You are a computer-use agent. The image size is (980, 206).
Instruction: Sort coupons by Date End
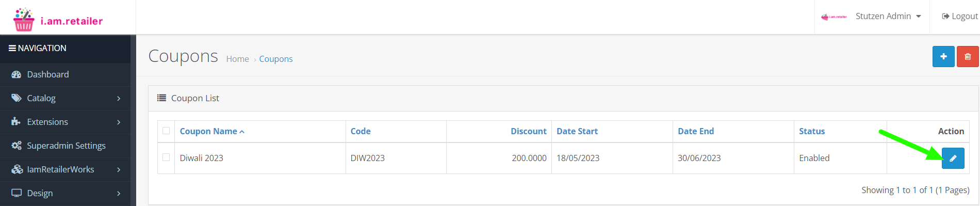696,131
